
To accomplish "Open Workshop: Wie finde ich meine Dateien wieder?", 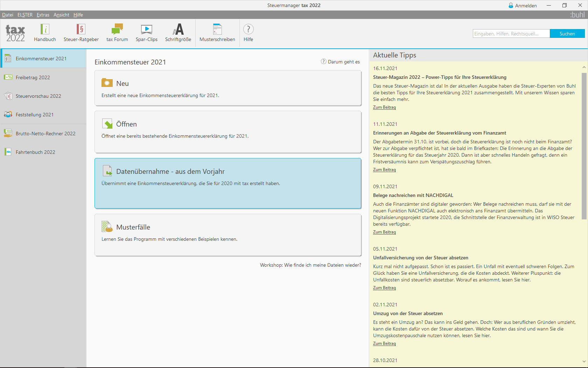I will point(310,265).
